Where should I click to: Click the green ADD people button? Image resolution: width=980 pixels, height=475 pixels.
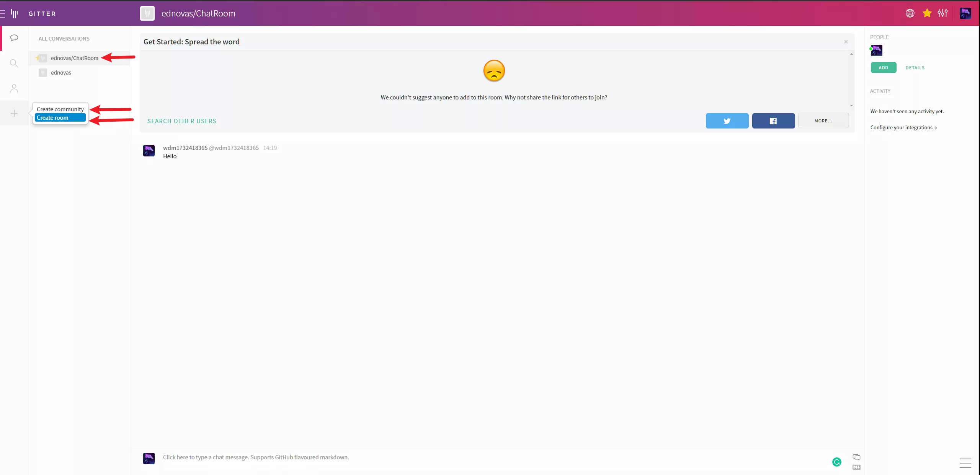[883, 68]
